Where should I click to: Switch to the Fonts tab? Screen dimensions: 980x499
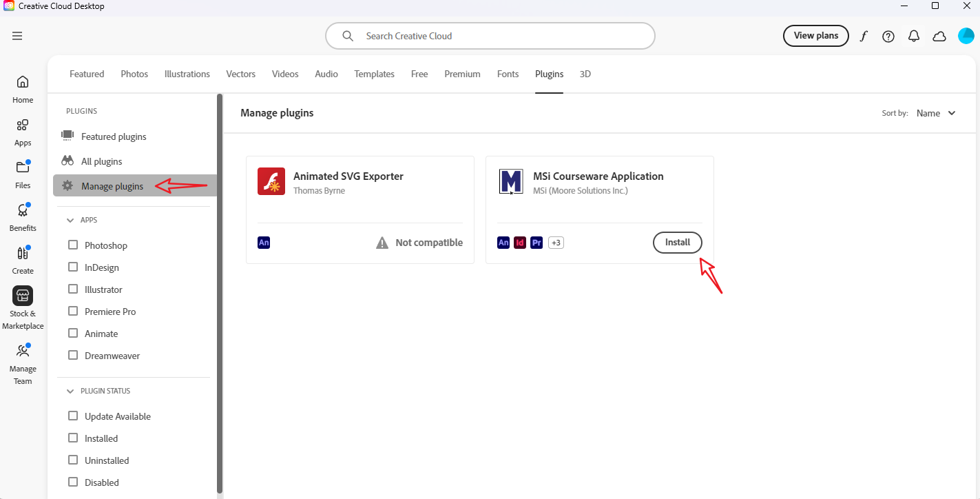point(508,74)
